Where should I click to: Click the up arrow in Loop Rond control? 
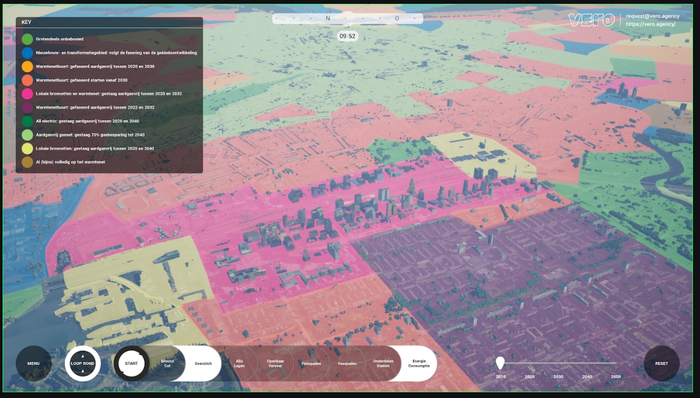click(x=83, y=357)
